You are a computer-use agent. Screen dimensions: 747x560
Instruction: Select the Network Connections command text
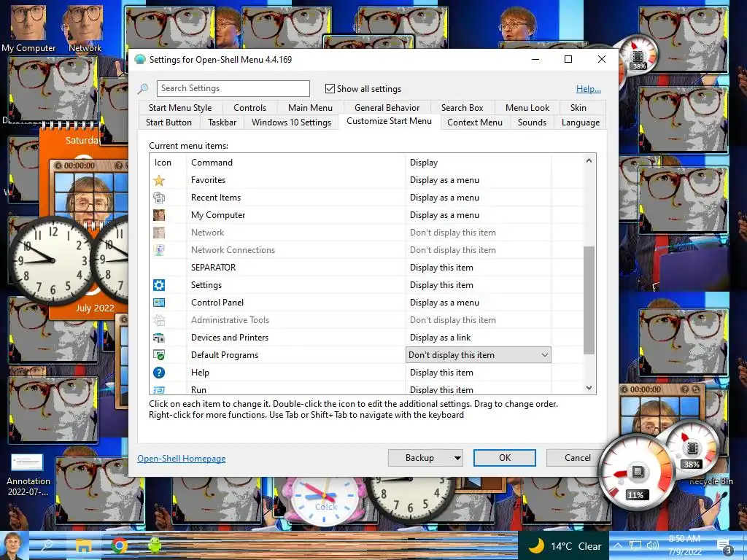233,250
